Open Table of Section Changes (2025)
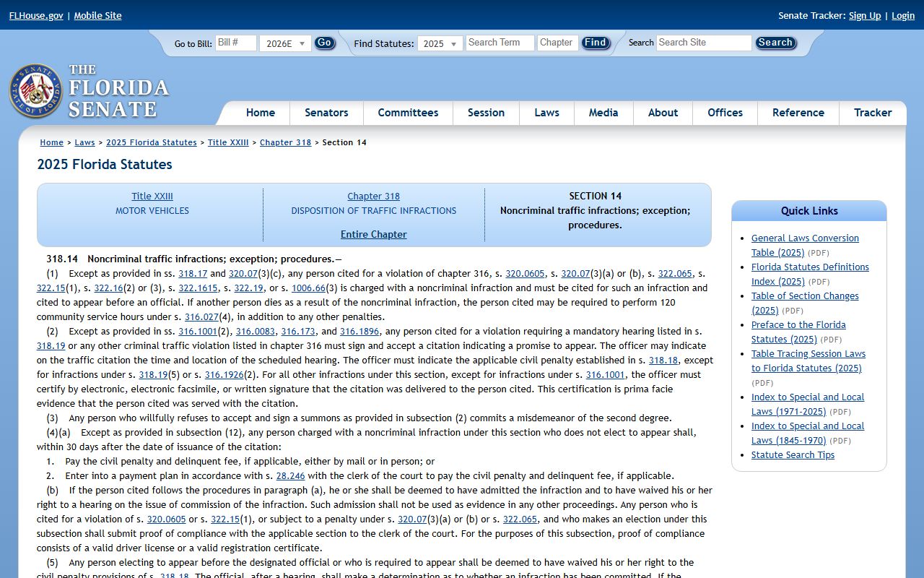 (805, 303)
